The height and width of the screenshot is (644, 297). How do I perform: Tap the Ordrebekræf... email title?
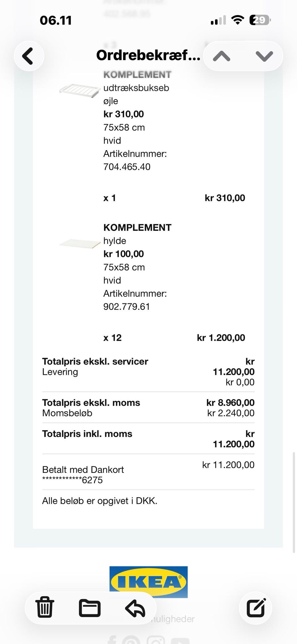point(148,56)
